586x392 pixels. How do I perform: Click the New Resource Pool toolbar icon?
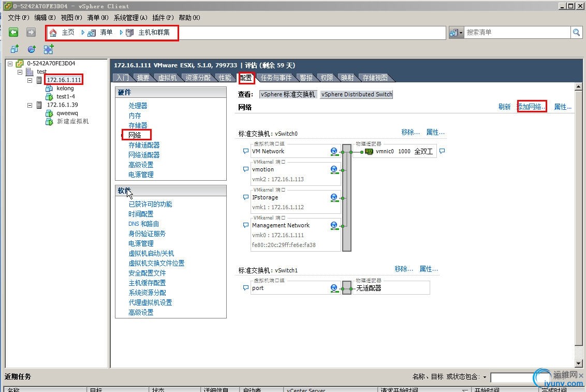(32, 49)
